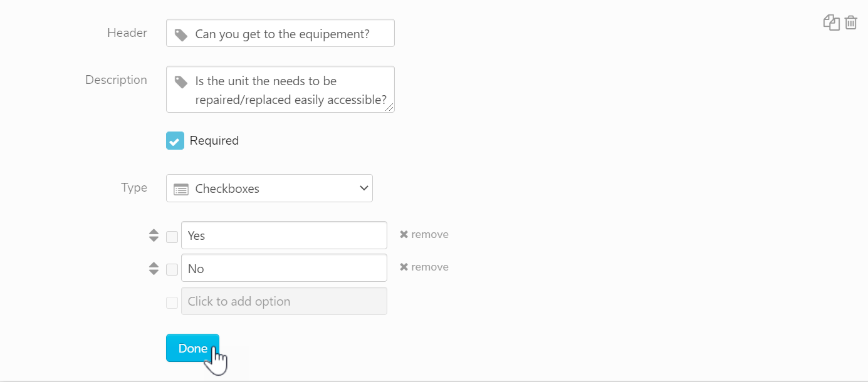Click reorder arrows beside No option
868x382 pixels.
154,269
